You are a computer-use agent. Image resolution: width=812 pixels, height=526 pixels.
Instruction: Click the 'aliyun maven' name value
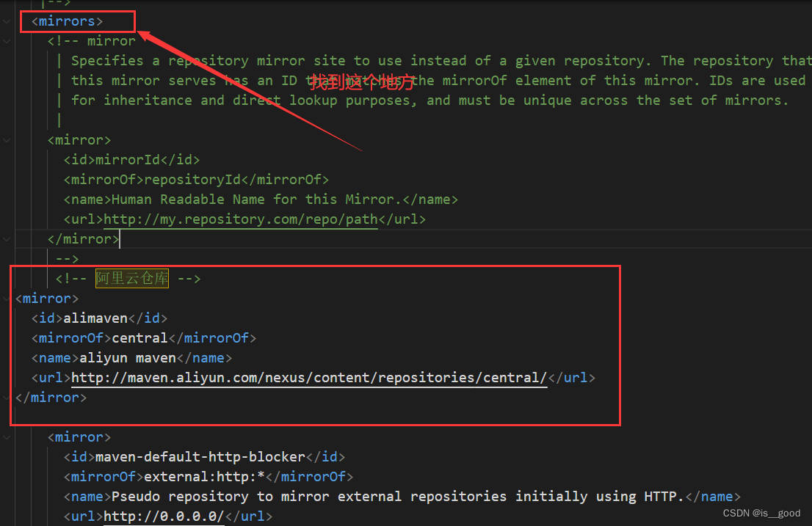[x=128, y=358]
